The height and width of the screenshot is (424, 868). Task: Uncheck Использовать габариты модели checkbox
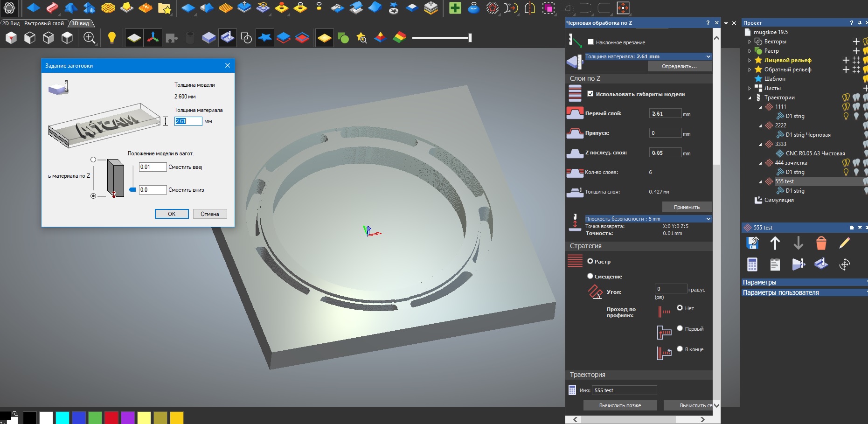(x=590, y=94)
